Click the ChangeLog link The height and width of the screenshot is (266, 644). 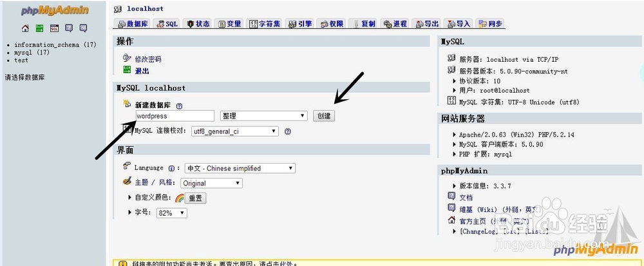coord(479,231)
